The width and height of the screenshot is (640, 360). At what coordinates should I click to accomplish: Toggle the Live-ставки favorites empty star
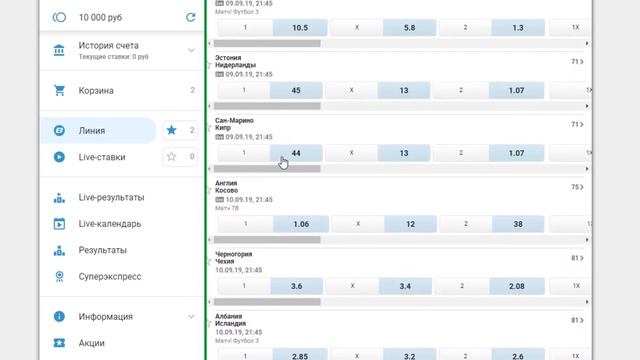tap(171, 156)
